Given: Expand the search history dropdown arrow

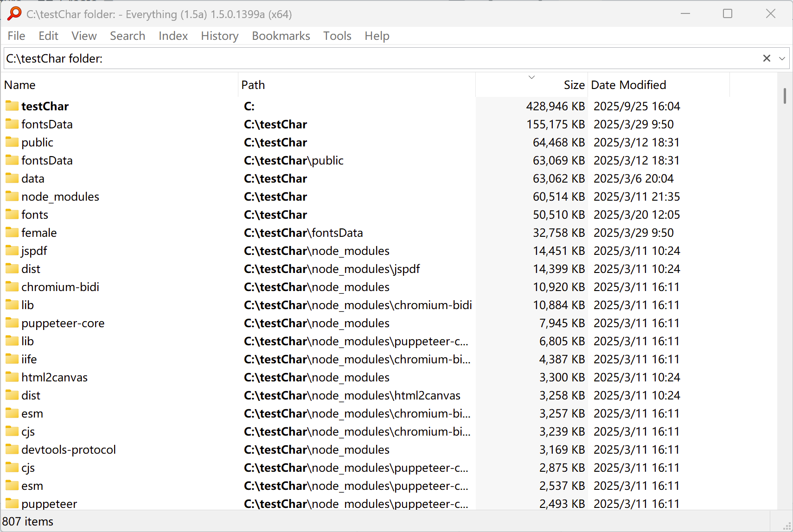Looking at the screenshot, I should click(782, 58).
